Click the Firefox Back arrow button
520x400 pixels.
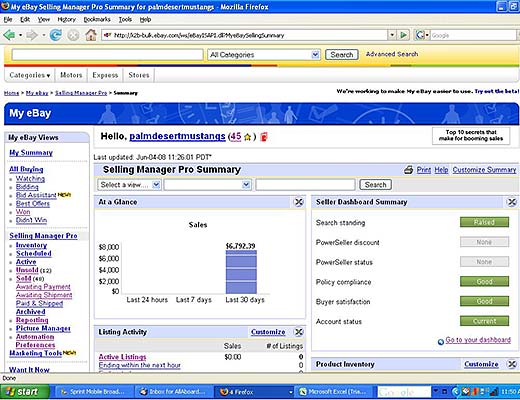(x=9, y=35)
